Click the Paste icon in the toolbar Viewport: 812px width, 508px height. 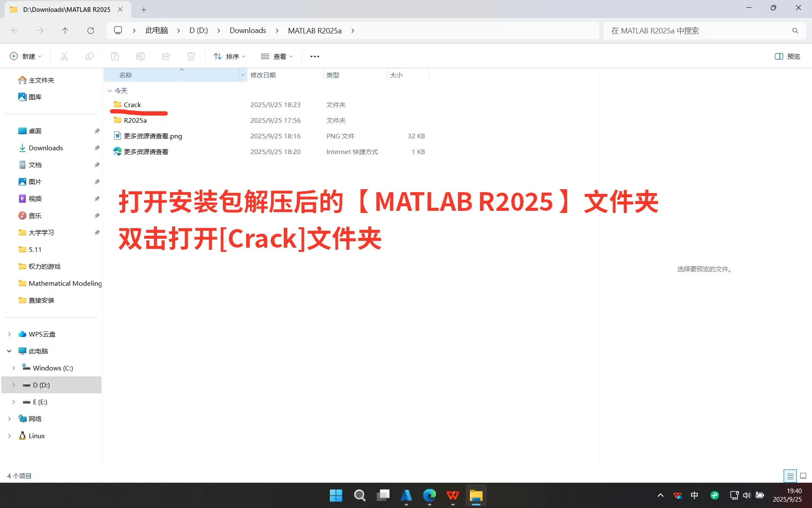(x=115, y=56)
